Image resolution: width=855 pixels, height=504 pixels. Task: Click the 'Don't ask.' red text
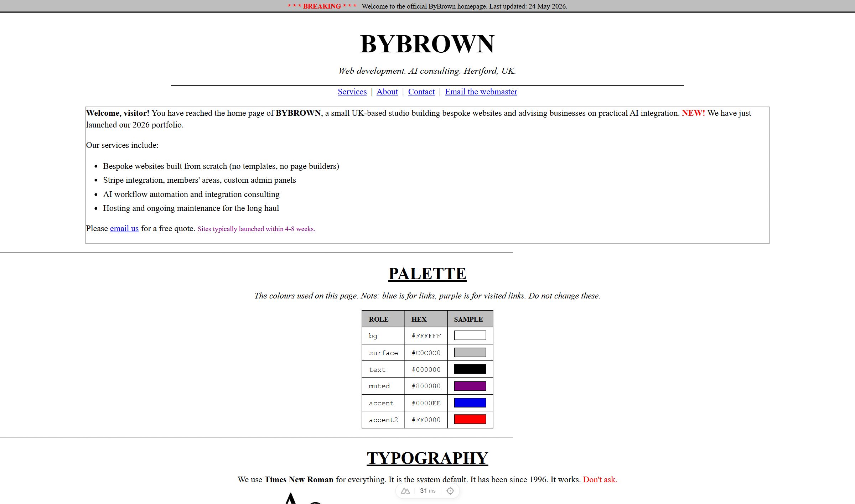tap(600, 479)
